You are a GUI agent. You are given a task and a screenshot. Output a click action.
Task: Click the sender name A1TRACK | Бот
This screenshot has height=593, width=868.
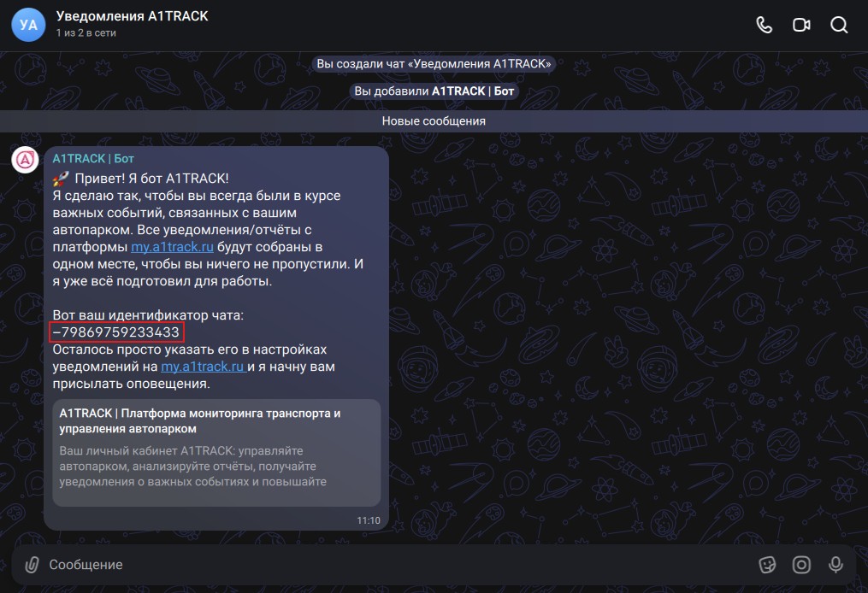[x=93, y=159]
